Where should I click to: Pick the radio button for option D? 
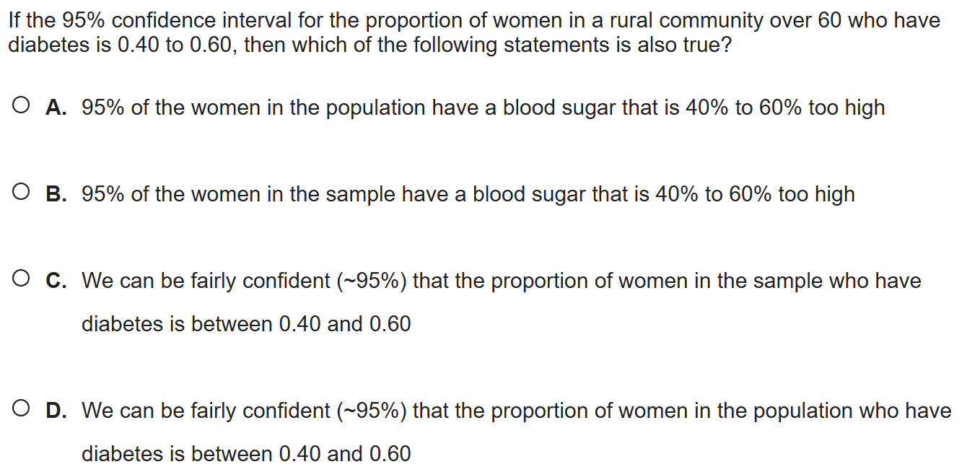21,409
